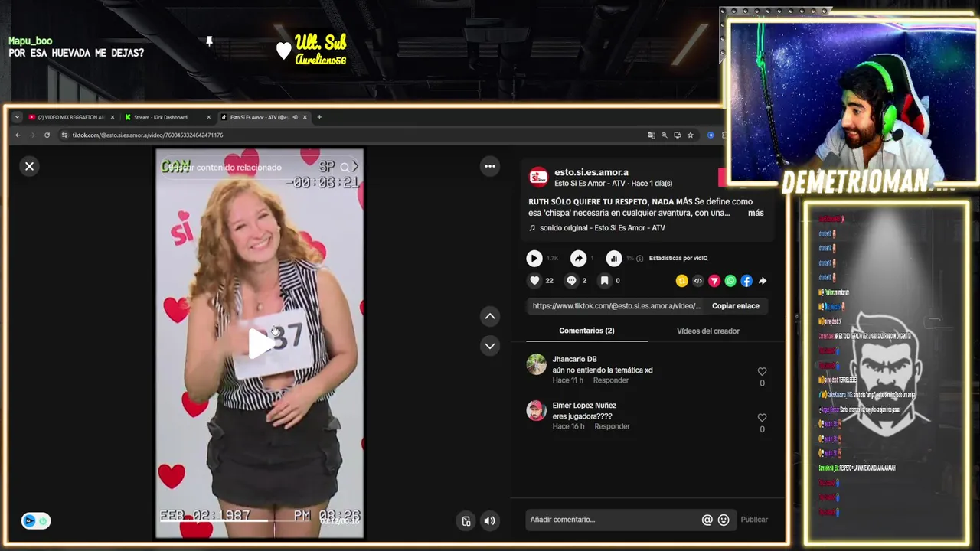Open a new browser tab with the plus button
The height and width of the screenshot is (551, 980).
pyautogui.click(x=319, y=117)
